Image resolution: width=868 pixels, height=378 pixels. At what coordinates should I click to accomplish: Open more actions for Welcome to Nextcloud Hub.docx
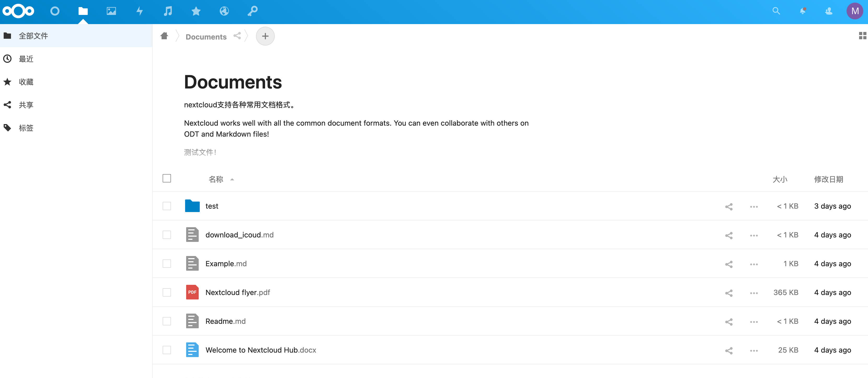click(x=754, y=350)
